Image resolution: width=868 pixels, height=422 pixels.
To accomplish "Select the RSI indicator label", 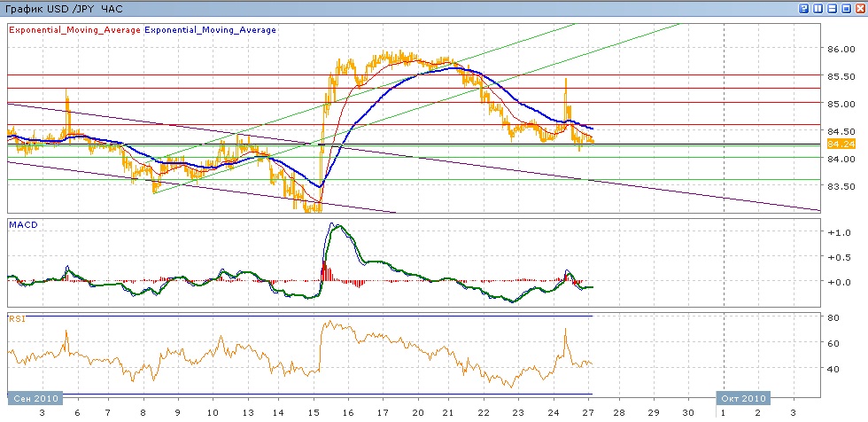I will tap(16, 317).
